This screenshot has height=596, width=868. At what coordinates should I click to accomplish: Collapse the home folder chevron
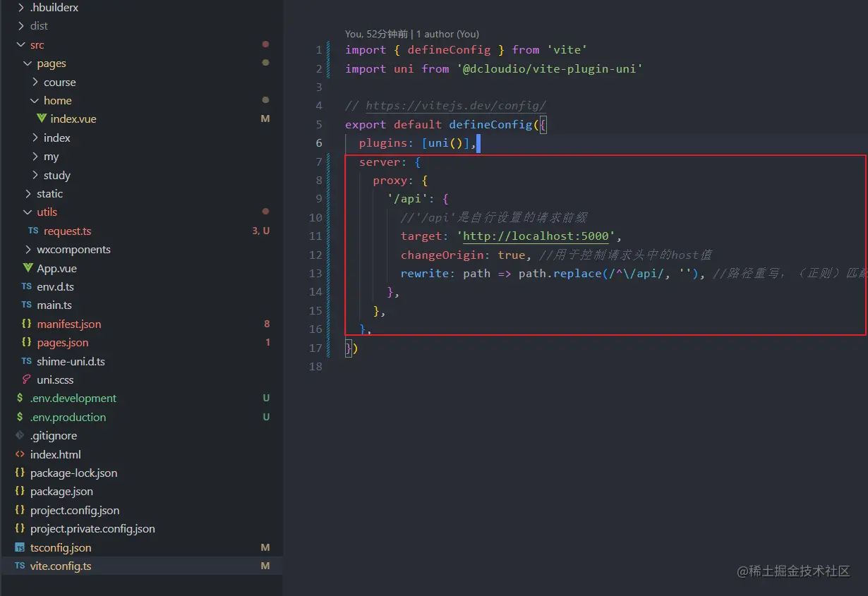pos(35,101)
